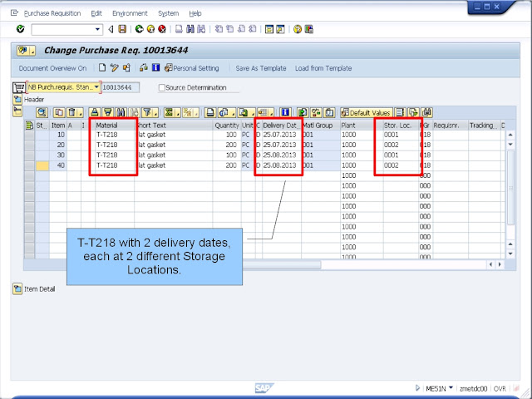Open the Purchase Requisition menu
Screen dimensions: 532x399
[52, 13]
